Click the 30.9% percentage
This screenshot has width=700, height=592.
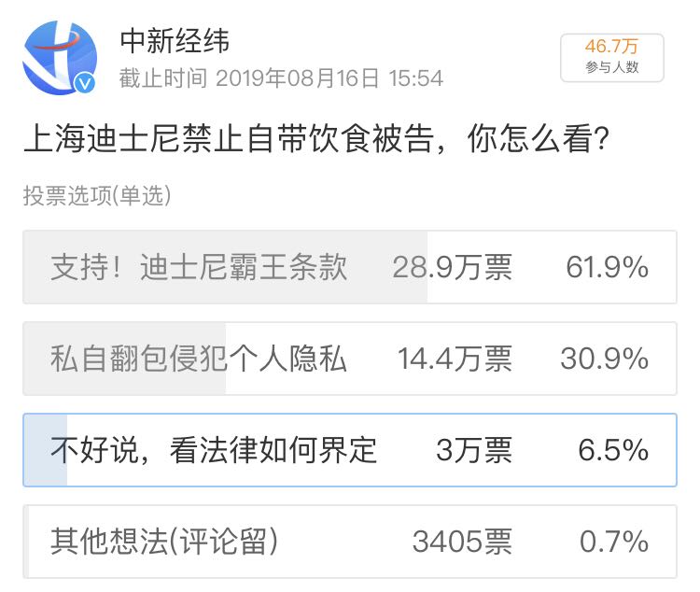coord(604,359)
